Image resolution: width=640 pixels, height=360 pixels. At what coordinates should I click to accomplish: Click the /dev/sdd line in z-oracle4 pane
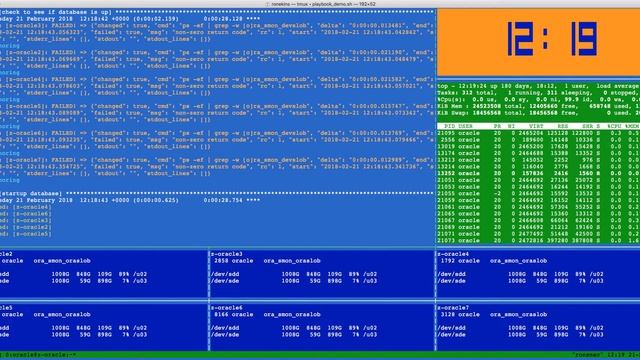click(520, 274)
